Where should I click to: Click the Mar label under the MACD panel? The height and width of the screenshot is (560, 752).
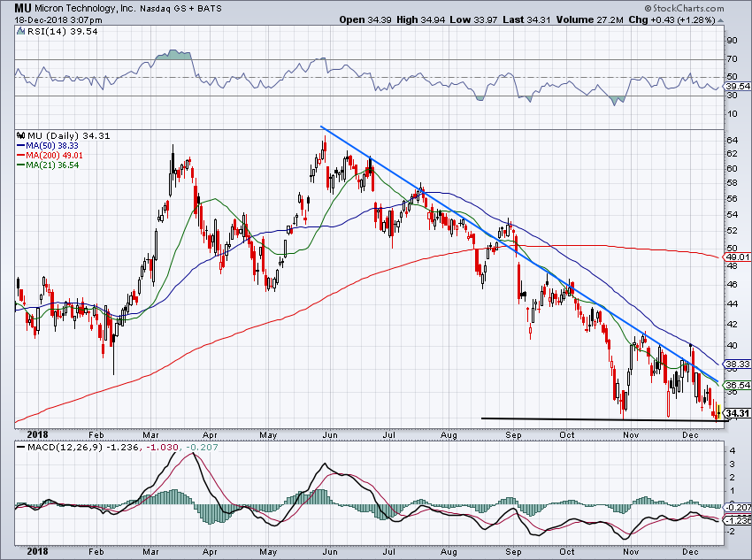point(150,551)
